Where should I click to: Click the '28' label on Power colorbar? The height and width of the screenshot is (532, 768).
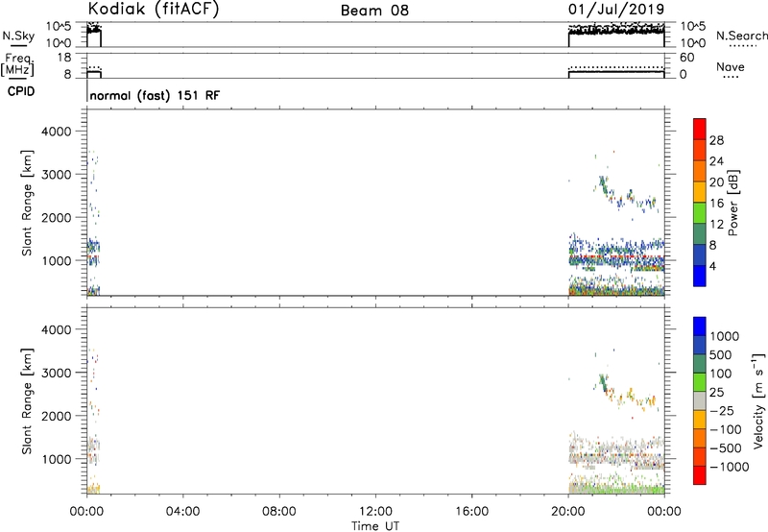click(x=716, y=140)
